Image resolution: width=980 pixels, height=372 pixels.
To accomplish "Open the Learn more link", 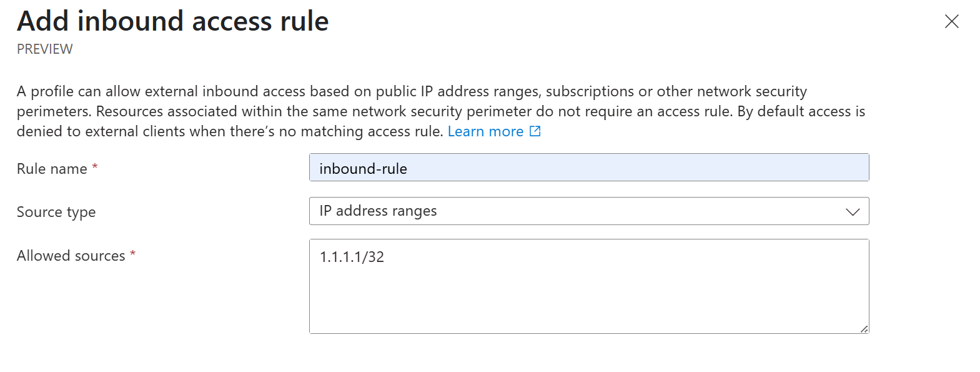I will point(485,131).
